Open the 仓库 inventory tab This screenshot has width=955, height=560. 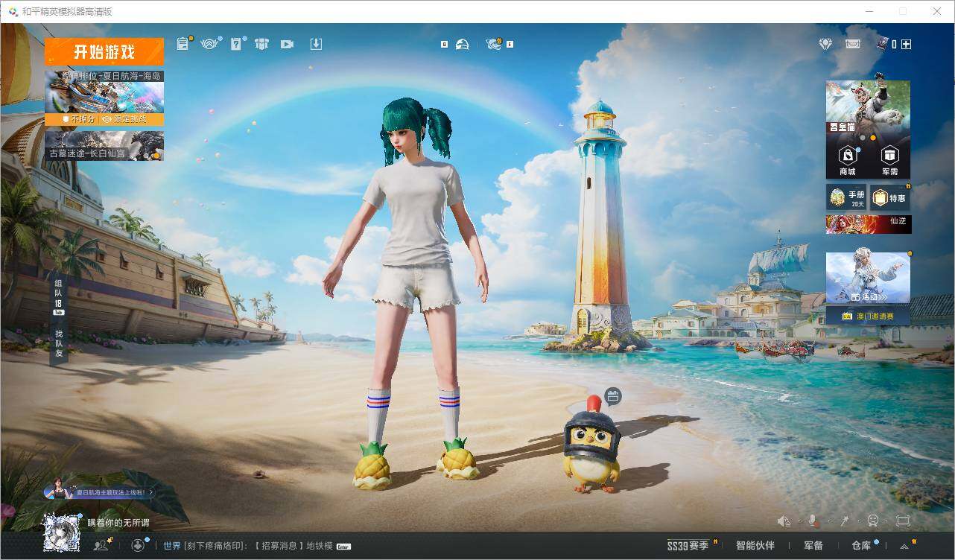pos(861,546)
